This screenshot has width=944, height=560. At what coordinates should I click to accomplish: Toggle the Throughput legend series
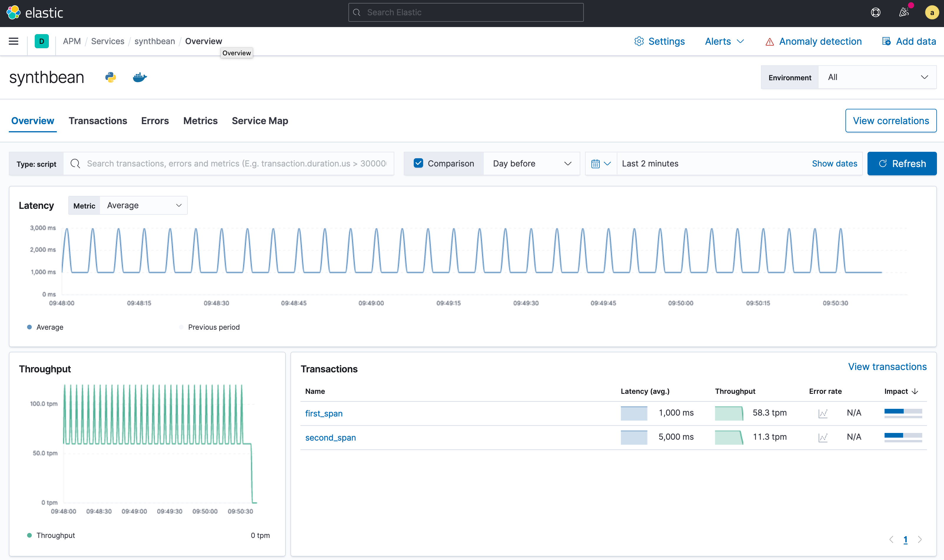[51, 536]
